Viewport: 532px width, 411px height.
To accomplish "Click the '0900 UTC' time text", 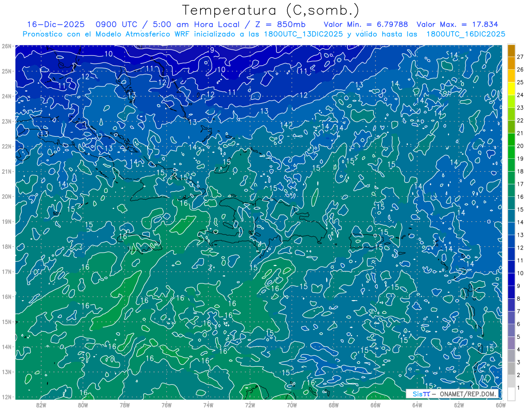I will (x=117, y=24).
